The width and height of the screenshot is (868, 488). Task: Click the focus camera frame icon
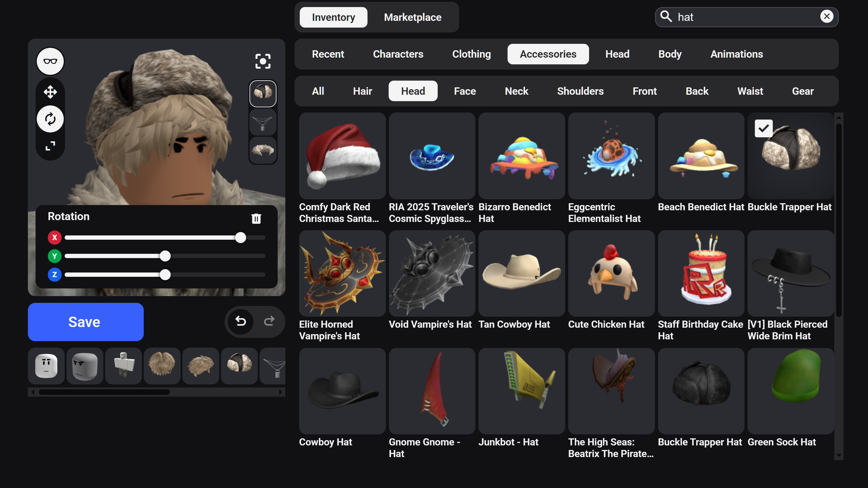click(262, 61)
